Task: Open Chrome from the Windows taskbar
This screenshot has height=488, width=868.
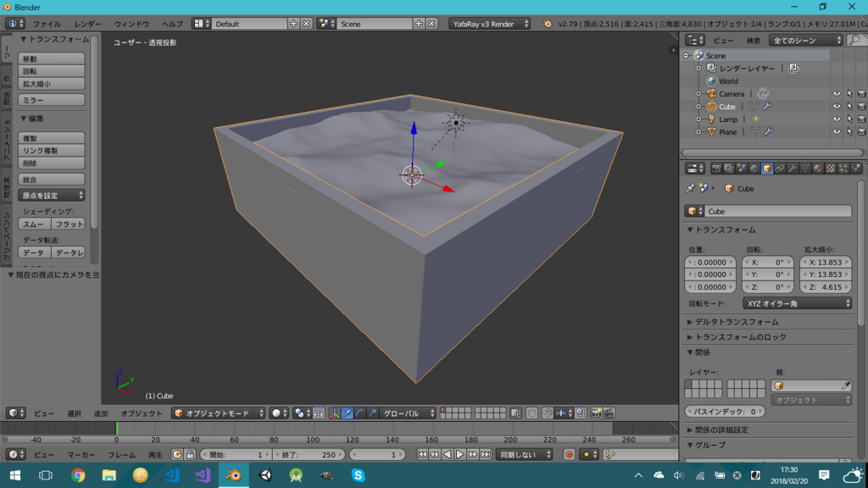Action: tap(78, 474)
